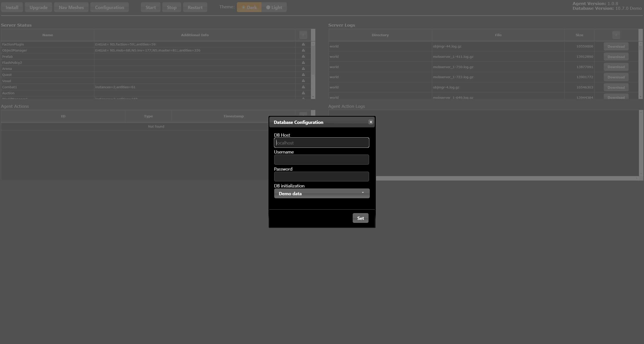Open the DB initialization dropdown

coord(321,193)
